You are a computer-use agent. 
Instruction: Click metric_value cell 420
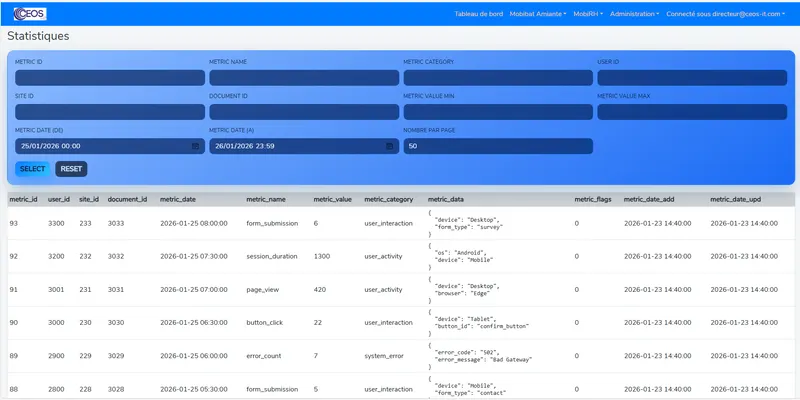pos(319,290)
